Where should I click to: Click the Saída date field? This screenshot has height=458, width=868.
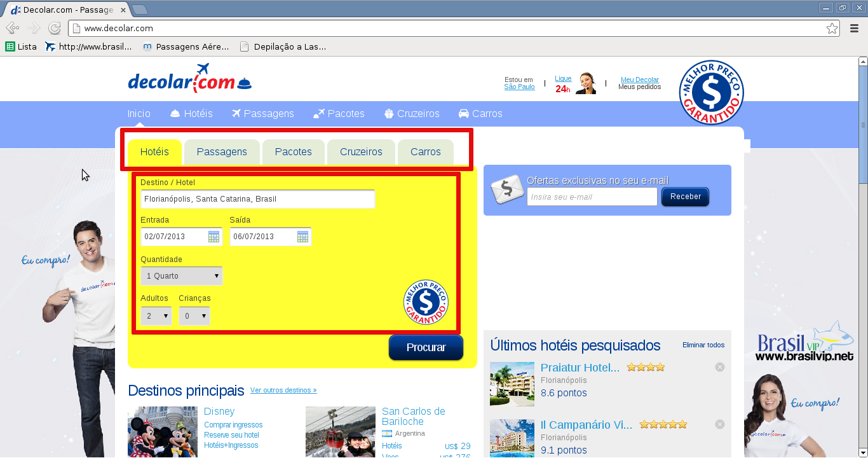point(271,237)
